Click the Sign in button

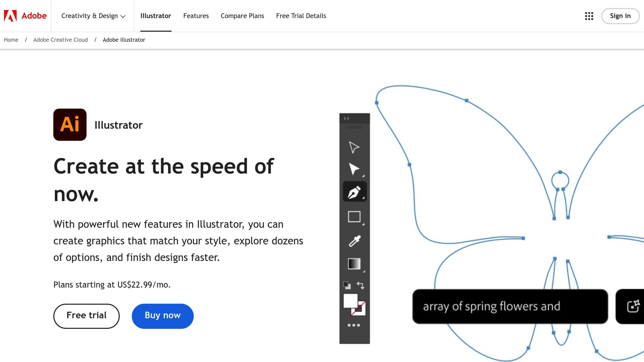point(620,16)
